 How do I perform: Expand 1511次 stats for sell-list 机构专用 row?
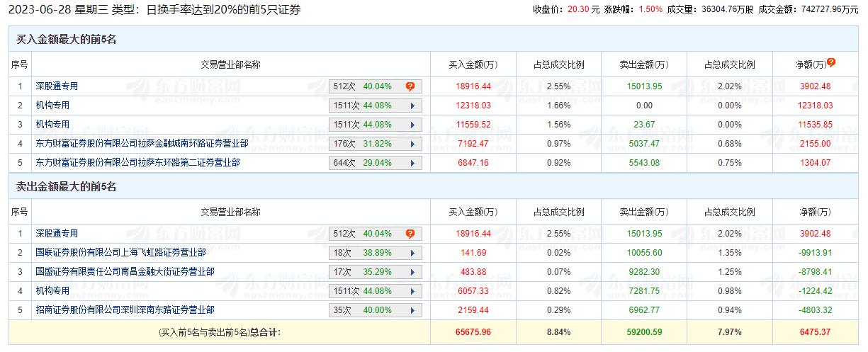pos(412,291)
